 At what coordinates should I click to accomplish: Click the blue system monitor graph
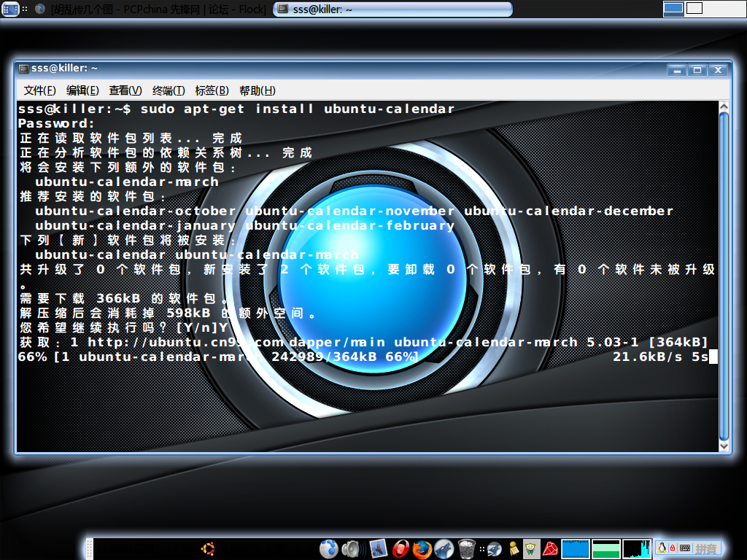pyautogui.click(x=576, y=549)
